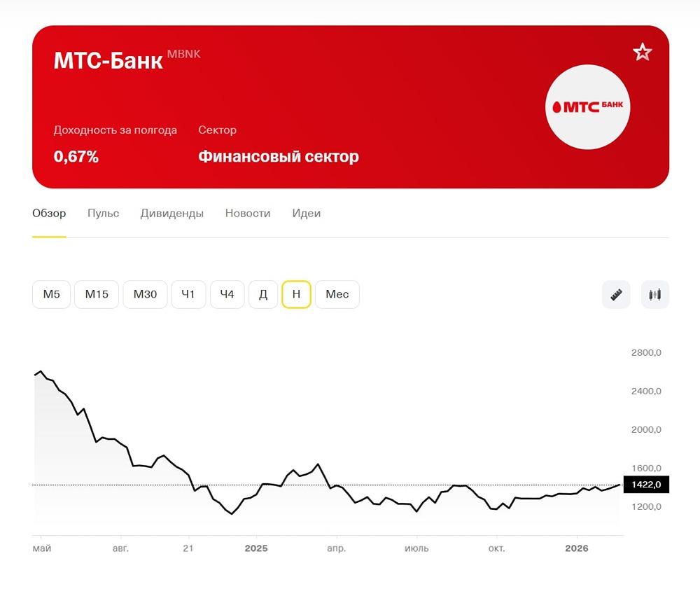Switch to daily timeframe D
Viewport: 700px width, 589px height.
263,294
